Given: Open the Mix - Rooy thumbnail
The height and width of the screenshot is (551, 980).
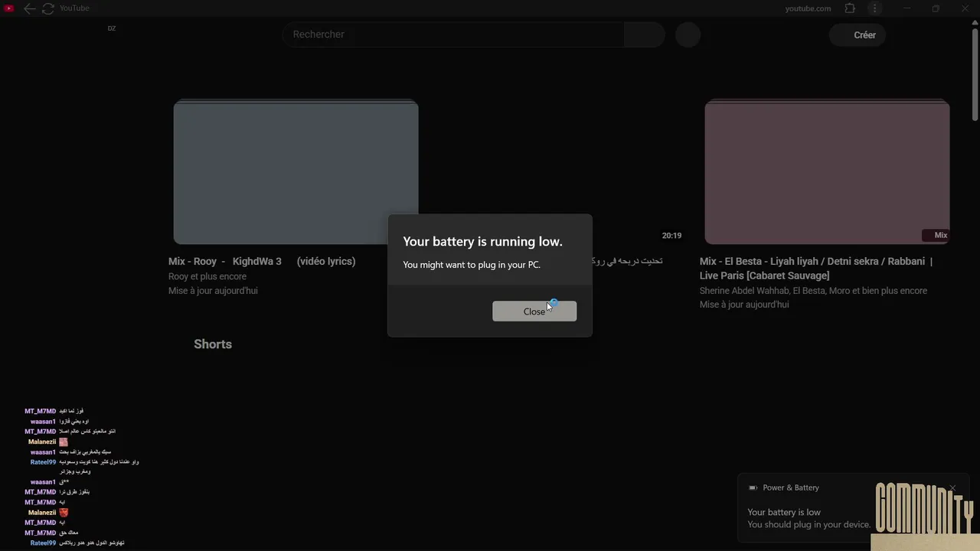Looking at the screenshot, I should tap(296, 172).
